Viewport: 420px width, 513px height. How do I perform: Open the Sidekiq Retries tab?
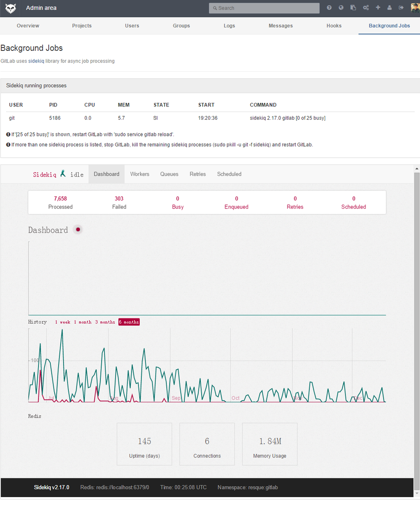click(x=198, y=174)
